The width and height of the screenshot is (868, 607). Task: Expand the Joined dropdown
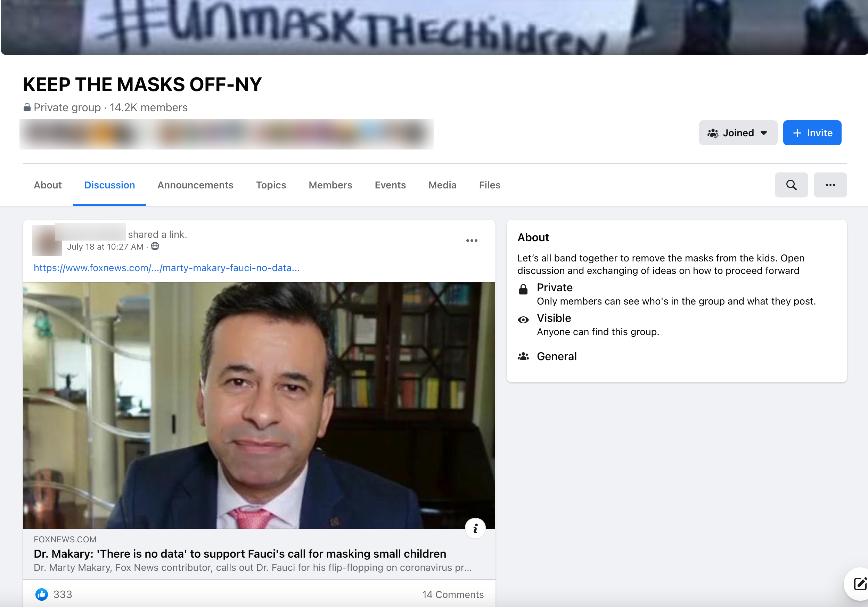[738, 133]
